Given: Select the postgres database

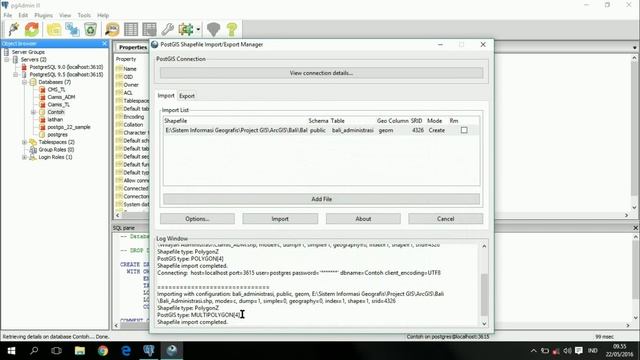Looking at the screenshot, I should 58,134.
